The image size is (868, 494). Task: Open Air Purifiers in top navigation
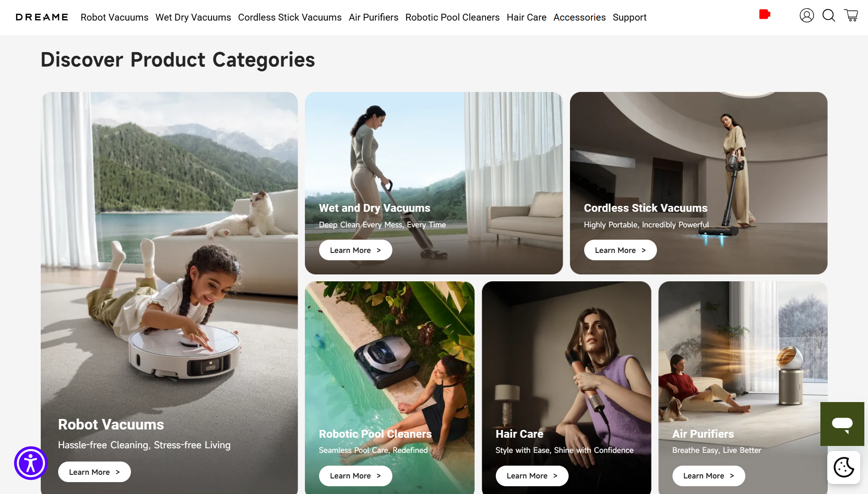(x=374, y=17)
